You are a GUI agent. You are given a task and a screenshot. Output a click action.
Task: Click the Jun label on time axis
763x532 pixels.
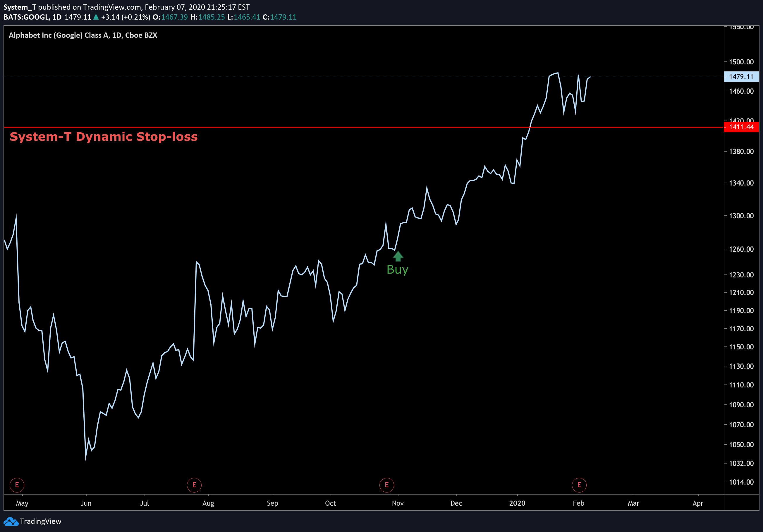click(86, 503)
